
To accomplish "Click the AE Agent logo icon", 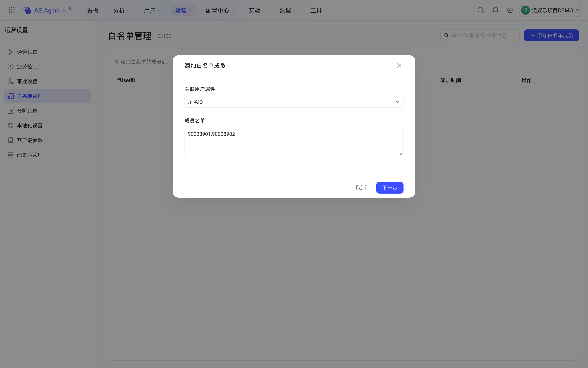I will point(27,10).
